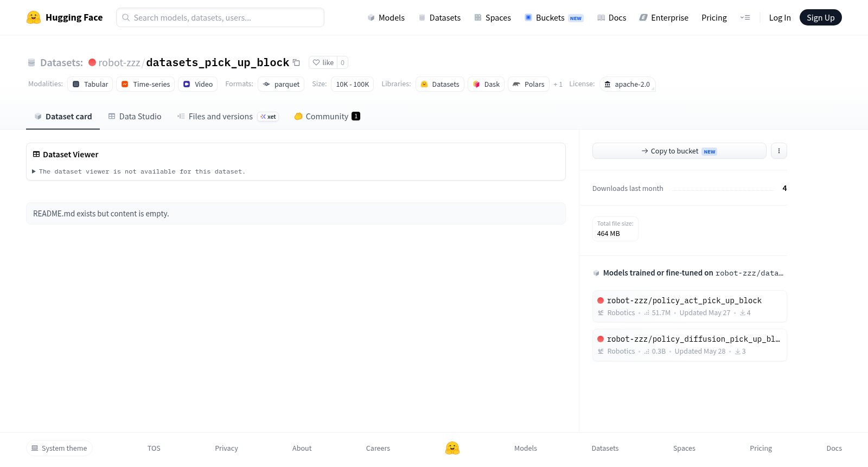The width and height of the screenshot is (868, 467).
Task: Click the datasets_pick_up_block title link
Action: tap(218, 62)
